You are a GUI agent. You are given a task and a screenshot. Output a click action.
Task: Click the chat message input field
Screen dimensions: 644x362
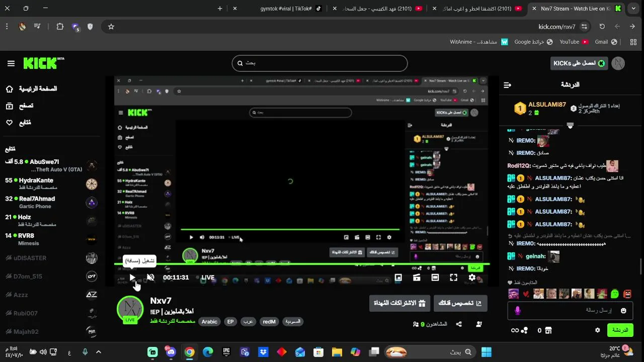click(570, 311)
